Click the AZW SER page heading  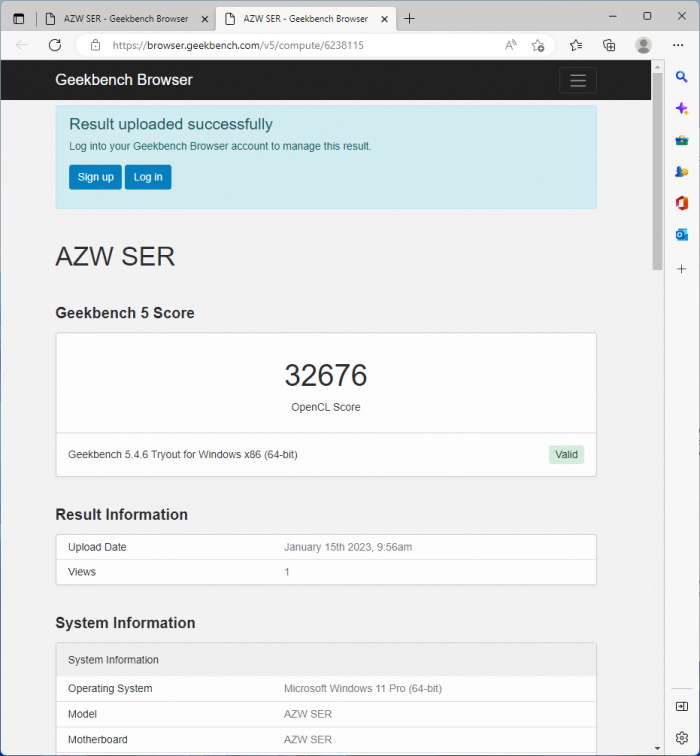coord(115,256)
